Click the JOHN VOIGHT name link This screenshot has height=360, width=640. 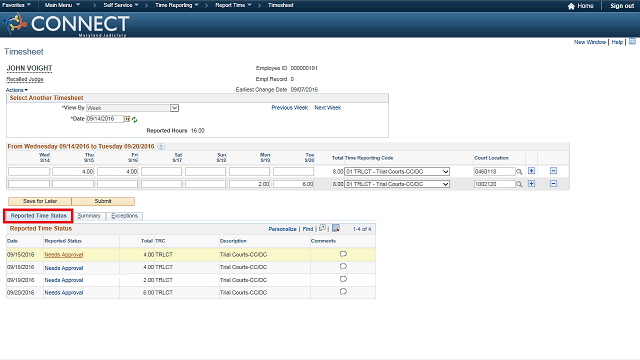(x=29, y=68)
